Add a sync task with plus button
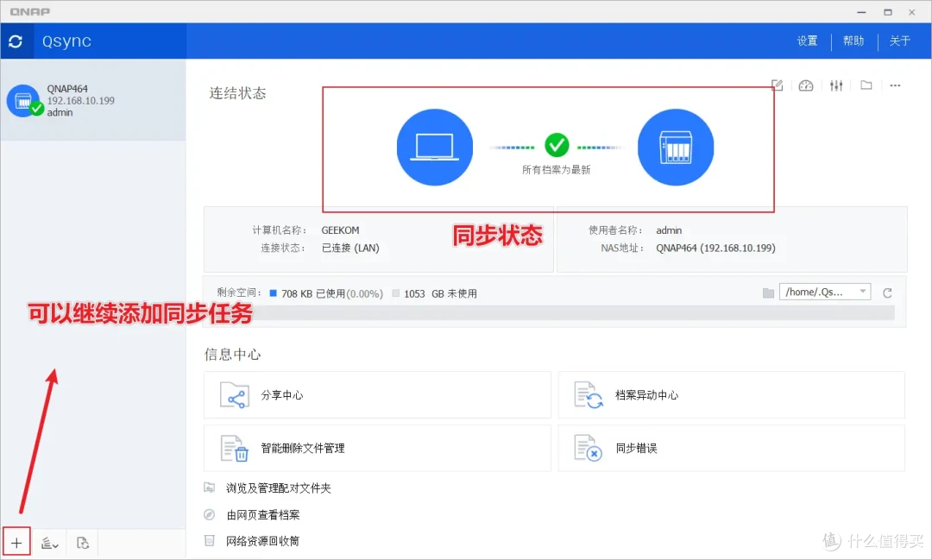 click(16, 543)
